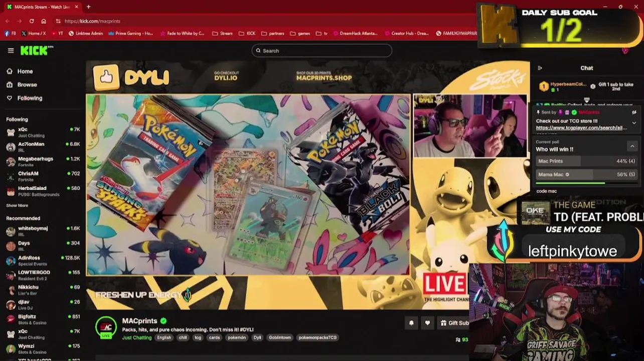Close the MACprints Stream tab

77,7
